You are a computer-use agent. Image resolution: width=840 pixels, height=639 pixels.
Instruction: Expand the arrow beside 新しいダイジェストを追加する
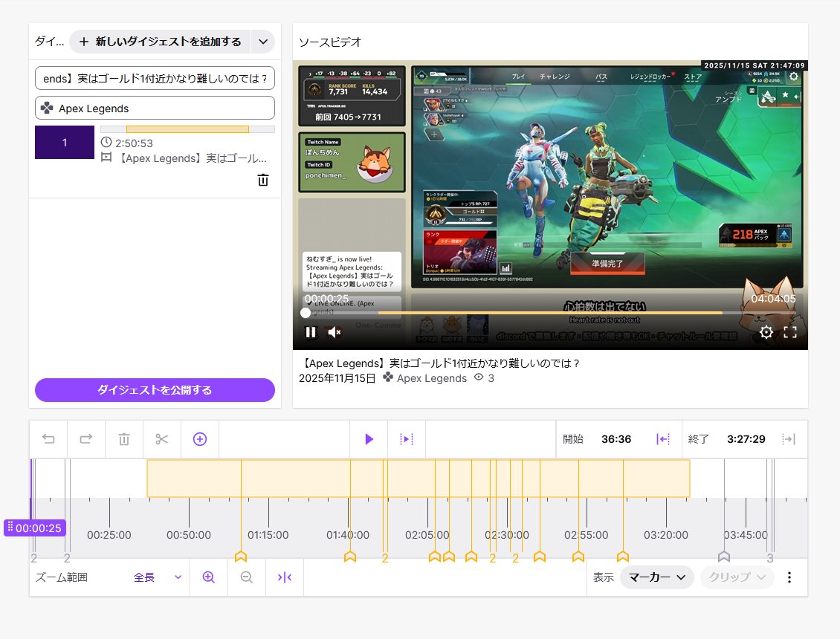point(263,42)
